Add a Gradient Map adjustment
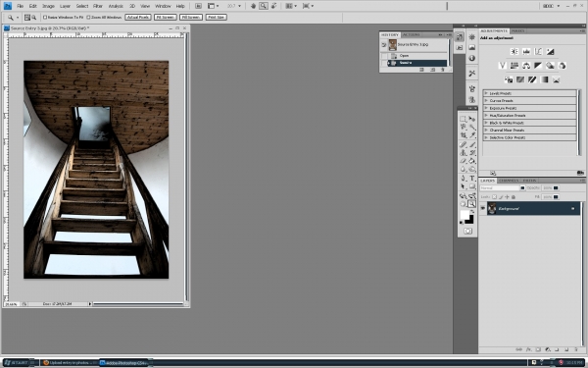This screenshot has width=588, height=368. tap(544, 79)
